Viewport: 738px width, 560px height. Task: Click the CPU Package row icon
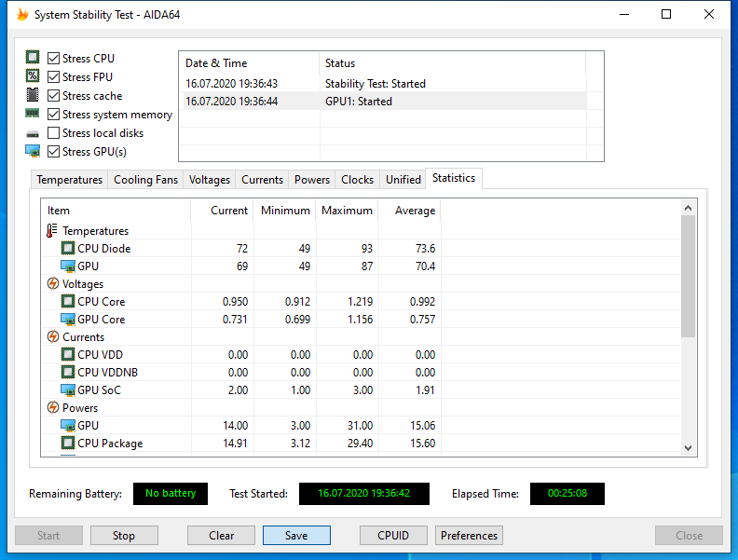[x=68, y=443]
